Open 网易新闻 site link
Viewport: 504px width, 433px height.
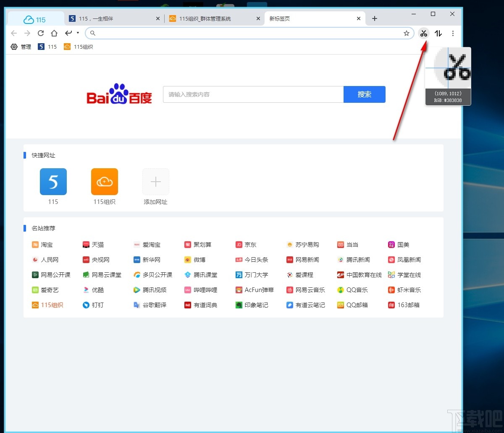tap(303, 260)
